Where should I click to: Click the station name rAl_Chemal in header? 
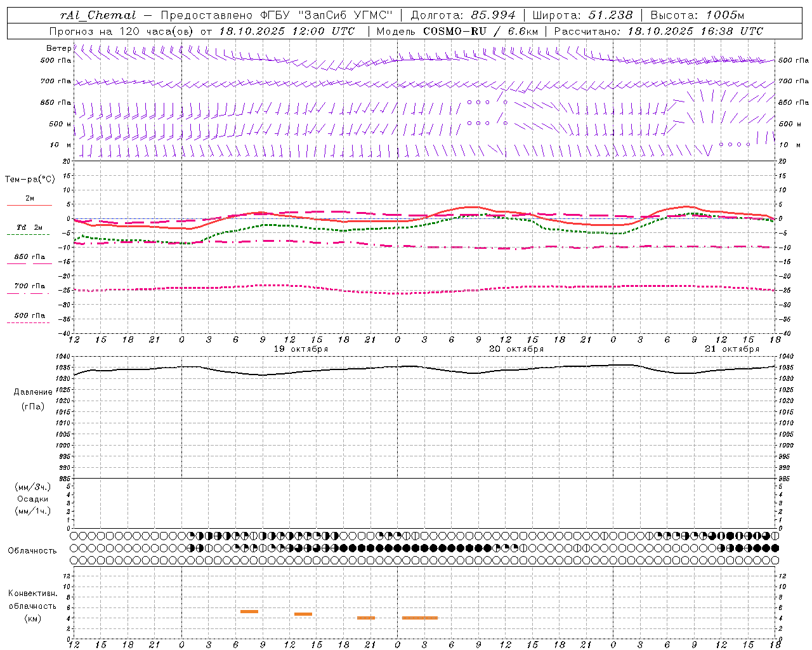pos(98,15)
